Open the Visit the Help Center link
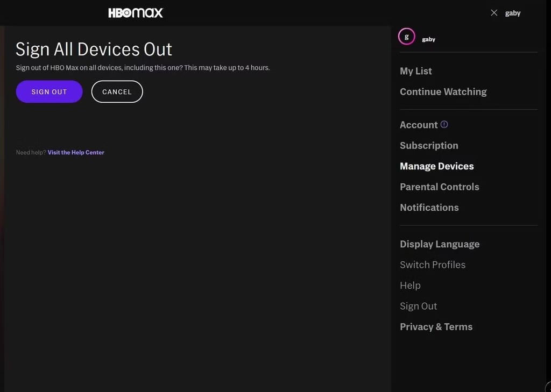Image resolution: width=551 pixels, height=392 pixels. click(x=76, y=153)
